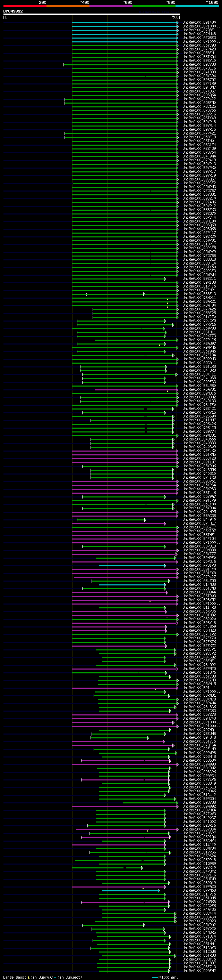Image resolution: width=222 pixels, height=980 pixels.
Task: Click the UniRef100_Q7PM68 label
Action: 199,890
